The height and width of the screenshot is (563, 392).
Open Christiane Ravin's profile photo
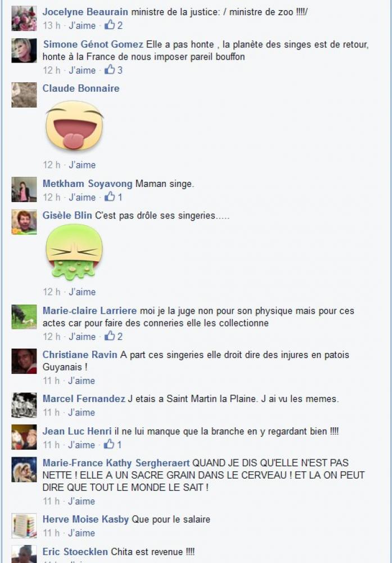coord(24,361)
